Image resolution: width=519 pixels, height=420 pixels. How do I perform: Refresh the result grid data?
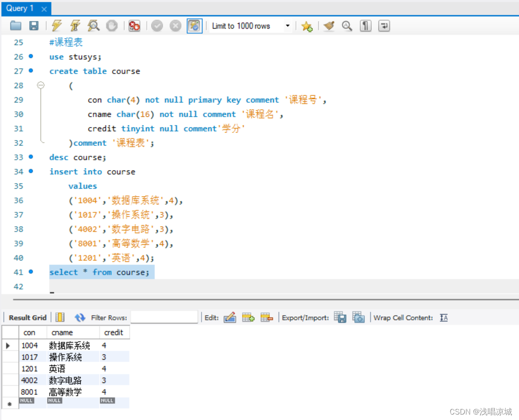[80, 317]
